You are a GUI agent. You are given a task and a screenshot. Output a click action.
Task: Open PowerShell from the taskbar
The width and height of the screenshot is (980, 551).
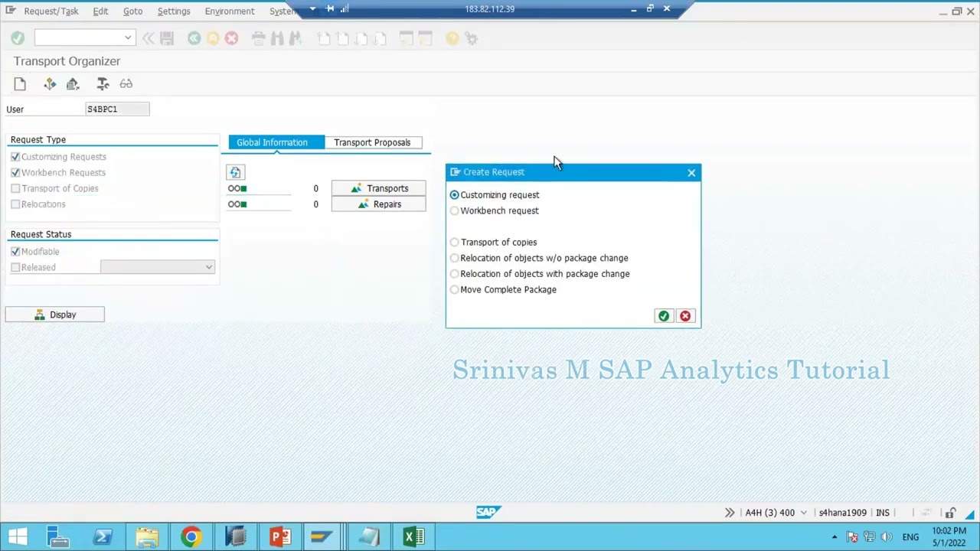[x=103, y=536]
